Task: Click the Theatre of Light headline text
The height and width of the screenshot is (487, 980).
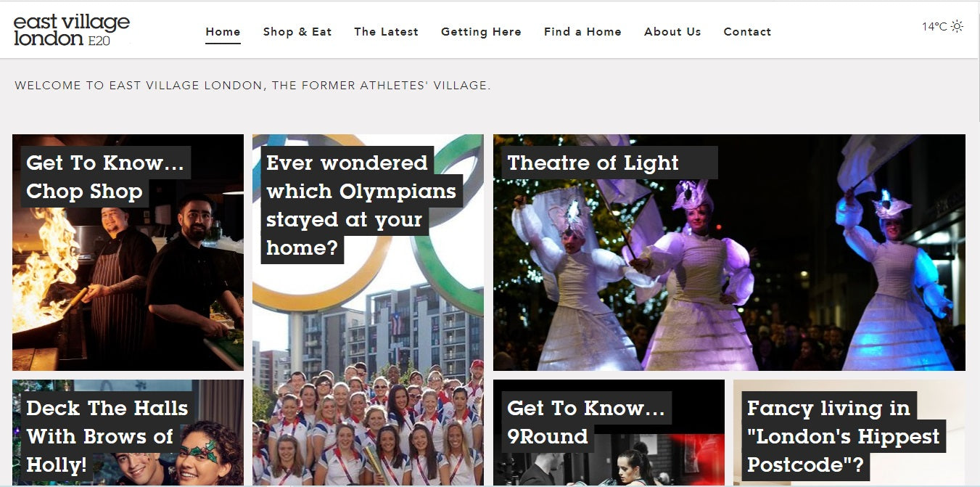Action: pos(593,163)
